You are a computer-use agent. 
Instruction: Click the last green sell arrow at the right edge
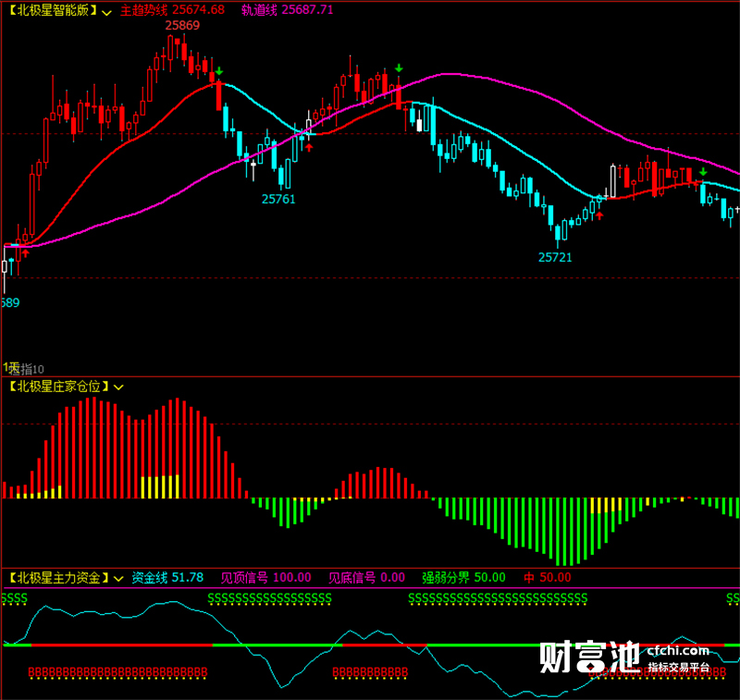pyautogui.click(x=703, y=172)
